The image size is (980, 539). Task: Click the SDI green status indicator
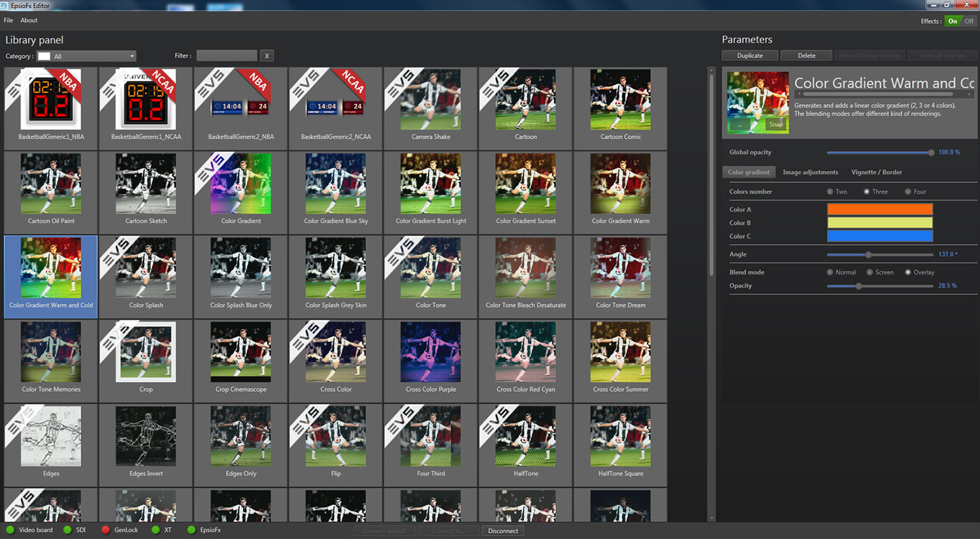tap(67, 530)
